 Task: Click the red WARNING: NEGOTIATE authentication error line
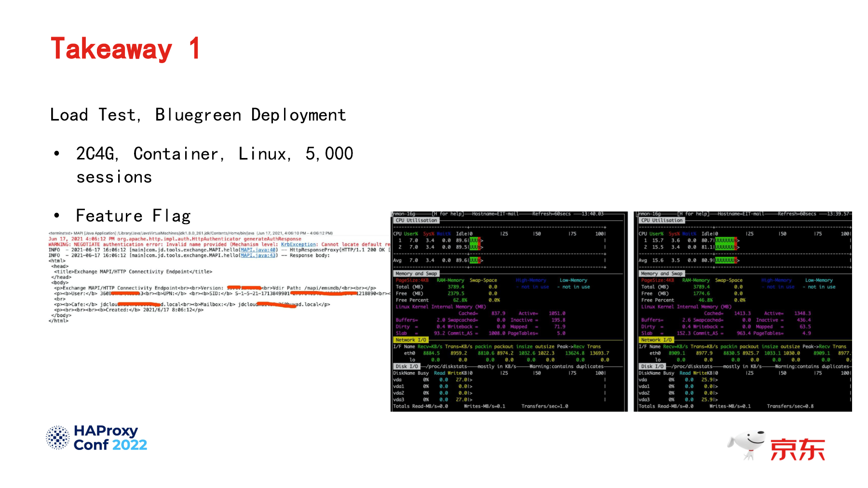pos(219,245)
